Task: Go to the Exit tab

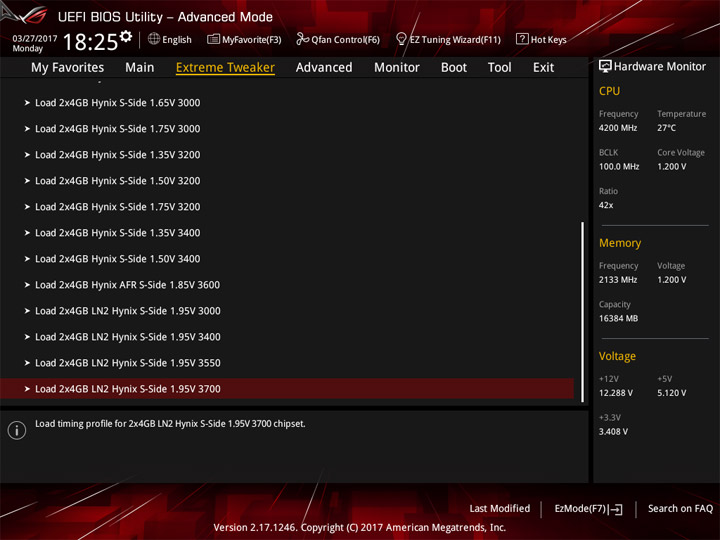Action: point(543,68)
